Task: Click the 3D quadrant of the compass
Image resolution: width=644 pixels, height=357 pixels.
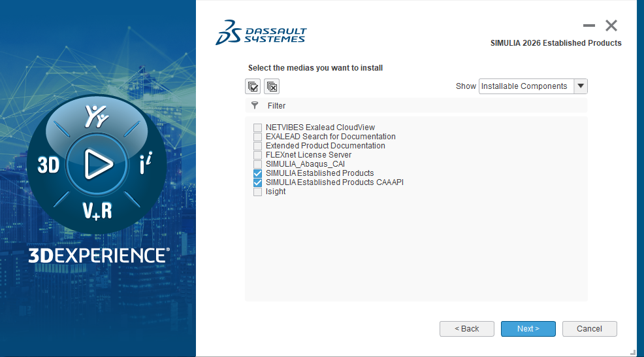Action: (x=49, y=165)
